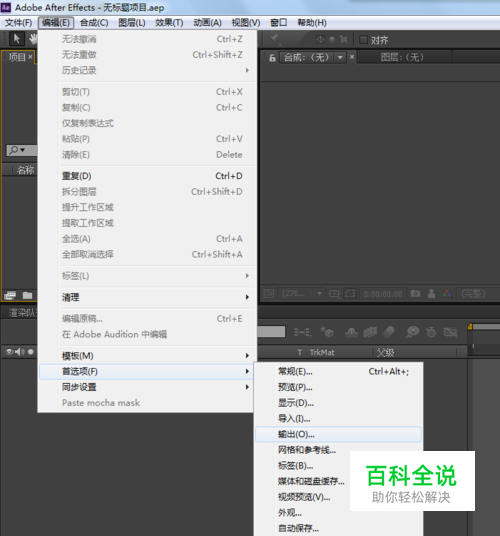
Task: Toggle the composition viewer lock icon
Action: click(272, 57)
